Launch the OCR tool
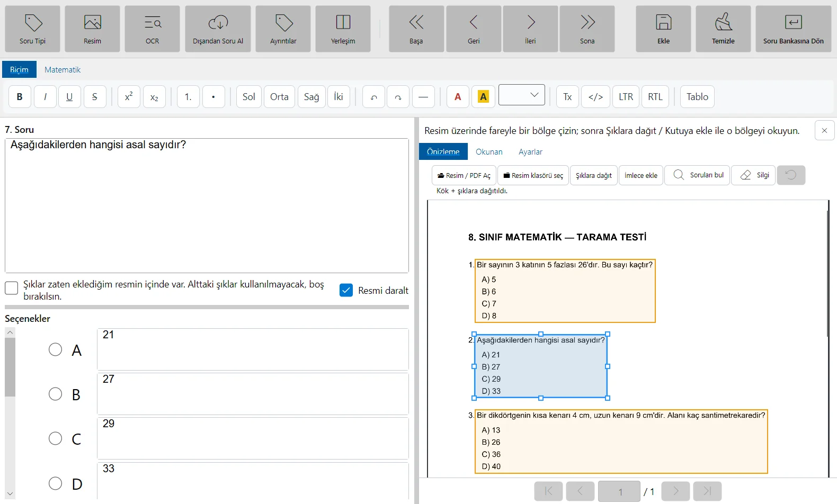The width and height of the screenshot is (837, 504). [x=152, y=29]
